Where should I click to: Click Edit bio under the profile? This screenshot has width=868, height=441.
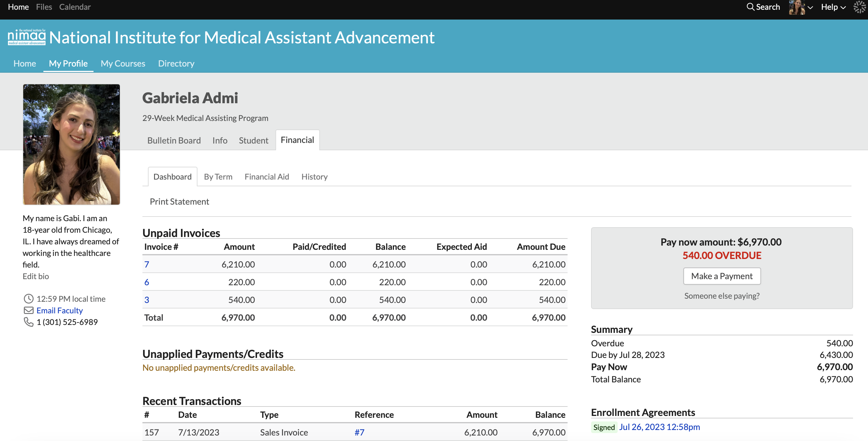pyautogui.click(x=36, y=276)
